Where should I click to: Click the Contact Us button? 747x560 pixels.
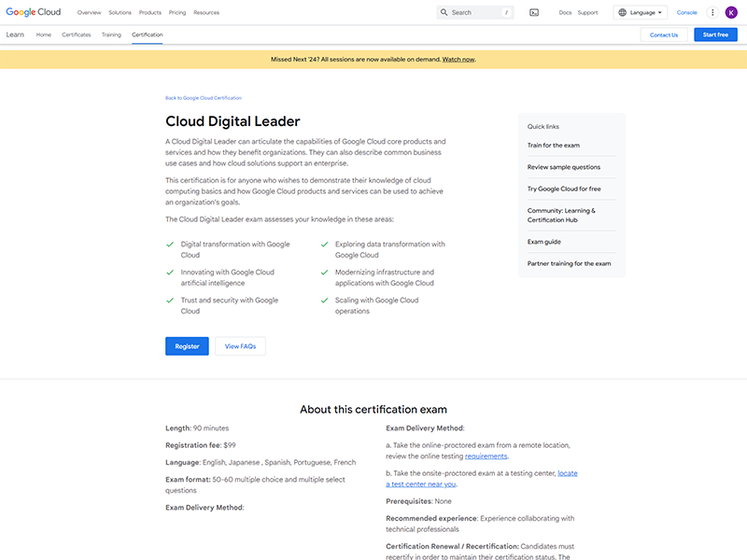pyautogui.click(x=664, y=35)
